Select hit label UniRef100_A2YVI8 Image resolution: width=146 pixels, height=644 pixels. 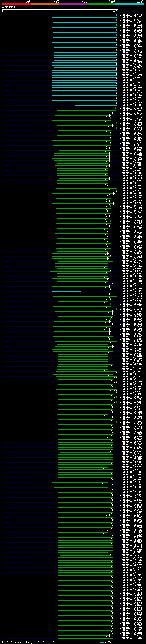131,93
